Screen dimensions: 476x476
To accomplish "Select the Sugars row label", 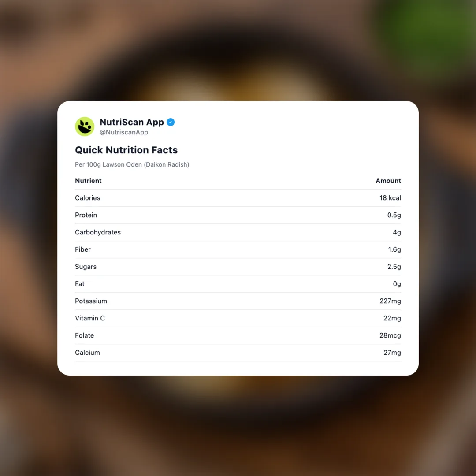I will [x=86, y=267].
